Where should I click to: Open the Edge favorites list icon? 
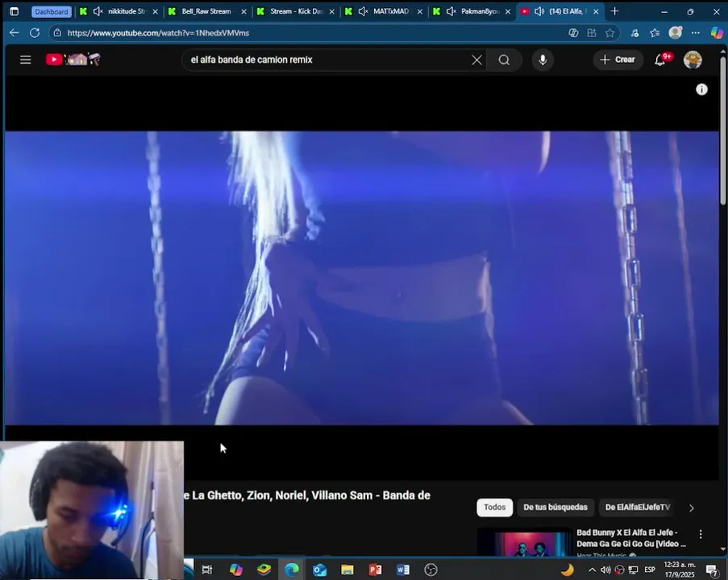pos(655,33)
